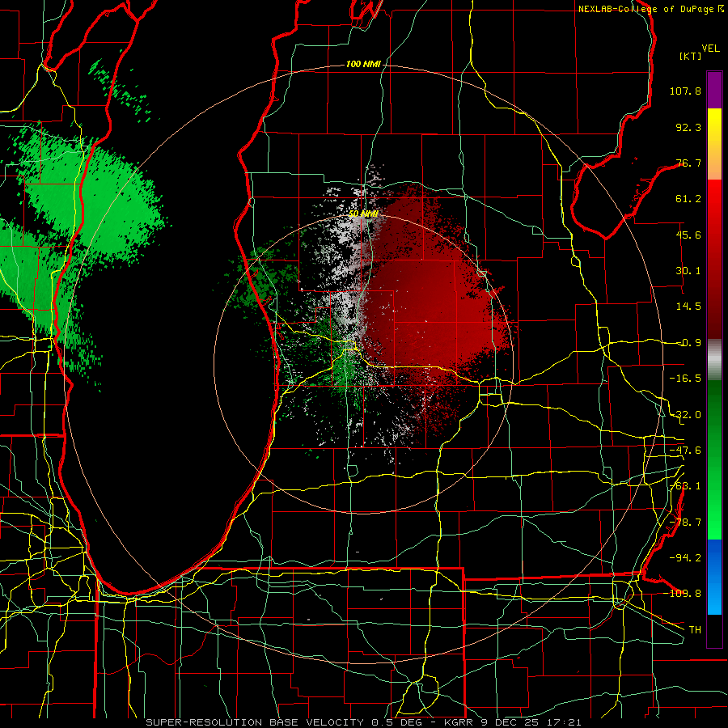Select the 107.8 velocity scale value
This screenshot has width=728, height=728.
pos(685,91)
